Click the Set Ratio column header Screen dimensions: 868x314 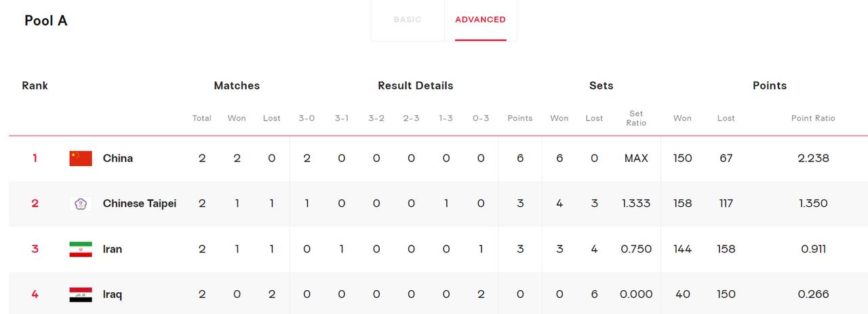click(636, 118)
